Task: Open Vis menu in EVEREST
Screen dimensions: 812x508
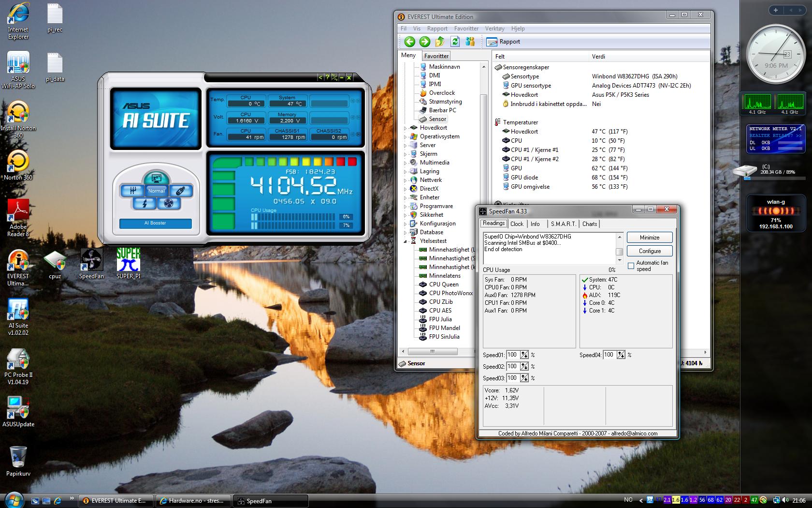Action: 417,29
